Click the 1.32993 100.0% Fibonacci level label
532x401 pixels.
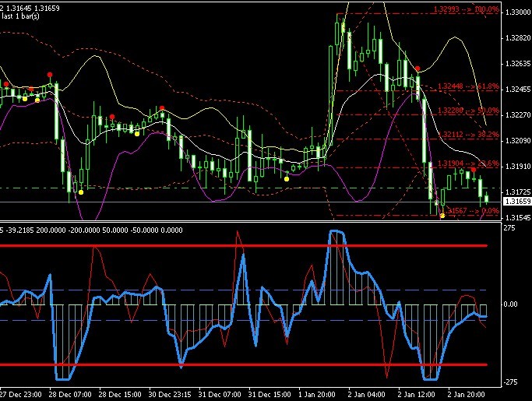(x=466, y=9)
